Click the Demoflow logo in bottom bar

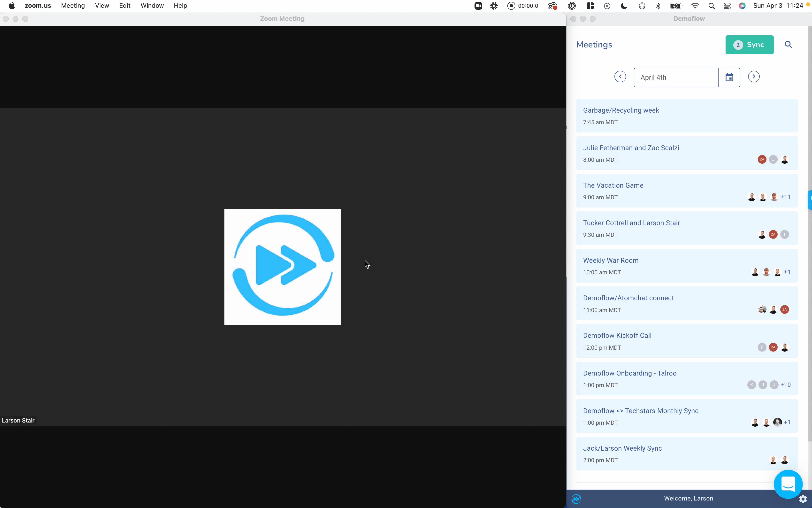(576, 499)
